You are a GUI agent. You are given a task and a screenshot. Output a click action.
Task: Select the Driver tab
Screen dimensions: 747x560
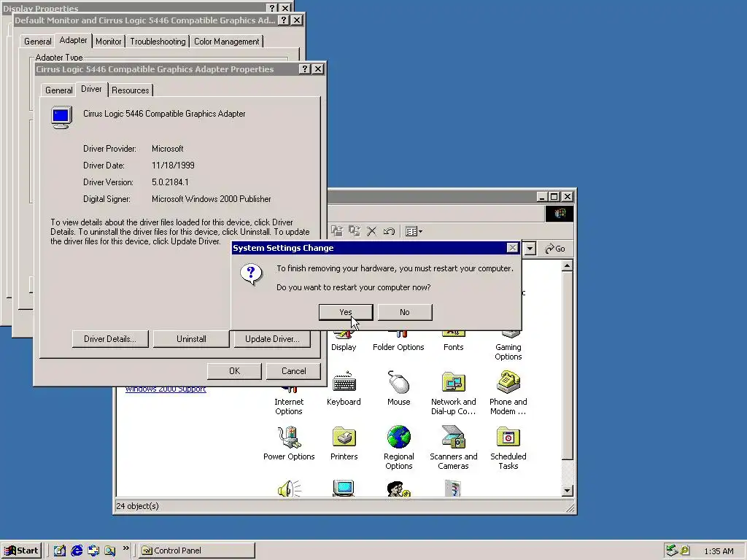point(91,89)
